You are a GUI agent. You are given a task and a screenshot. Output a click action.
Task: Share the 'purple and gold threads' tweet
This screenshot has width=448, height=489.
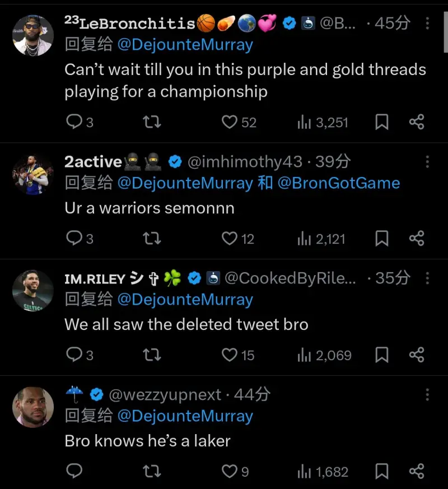pos(416,122)
